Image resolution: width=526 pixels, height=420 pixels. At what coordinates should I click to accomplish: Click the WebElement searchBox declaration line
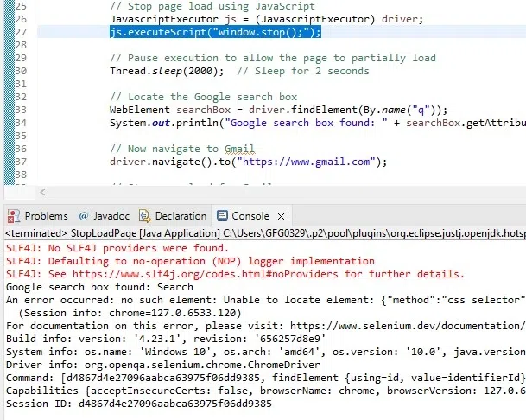[278, 110]
